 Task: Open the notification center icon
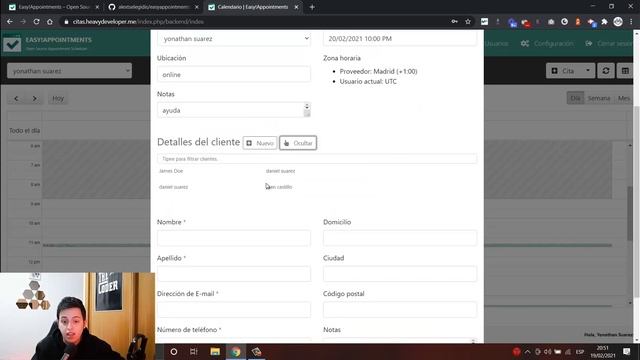627,351
